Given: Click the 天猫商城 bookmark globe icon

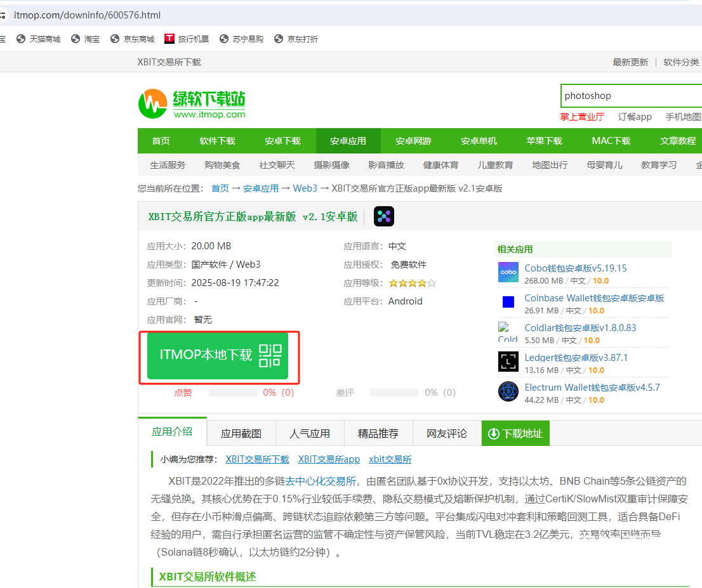Looking at the screenshot, I should point(21,39).
